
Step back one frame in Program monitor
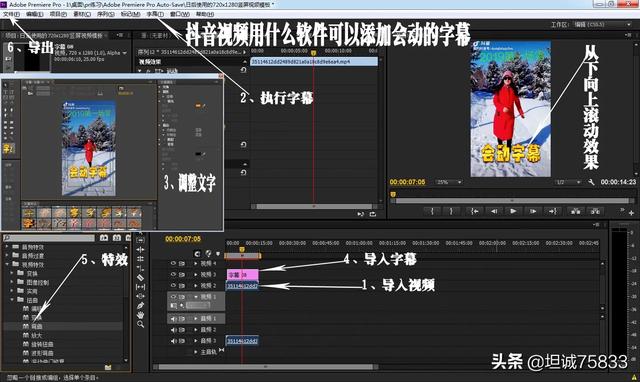(x=494, y=211)
